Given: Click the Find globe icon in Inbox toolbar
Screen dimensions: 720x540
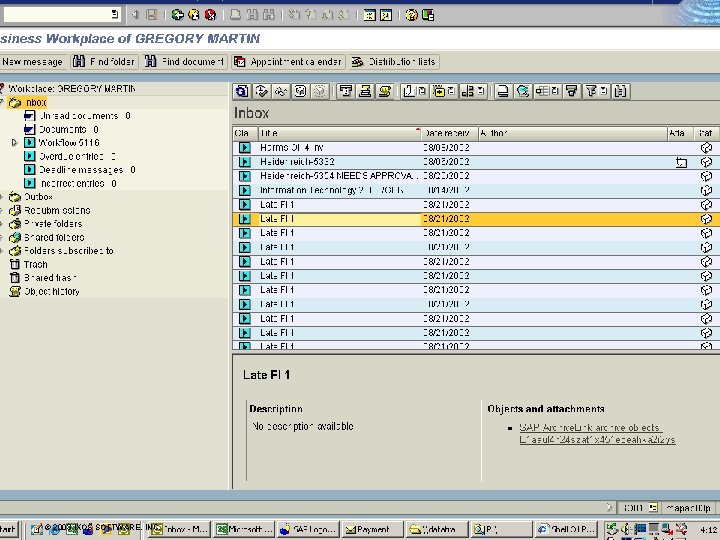Looking at the screenshot, I should point(523,91).
